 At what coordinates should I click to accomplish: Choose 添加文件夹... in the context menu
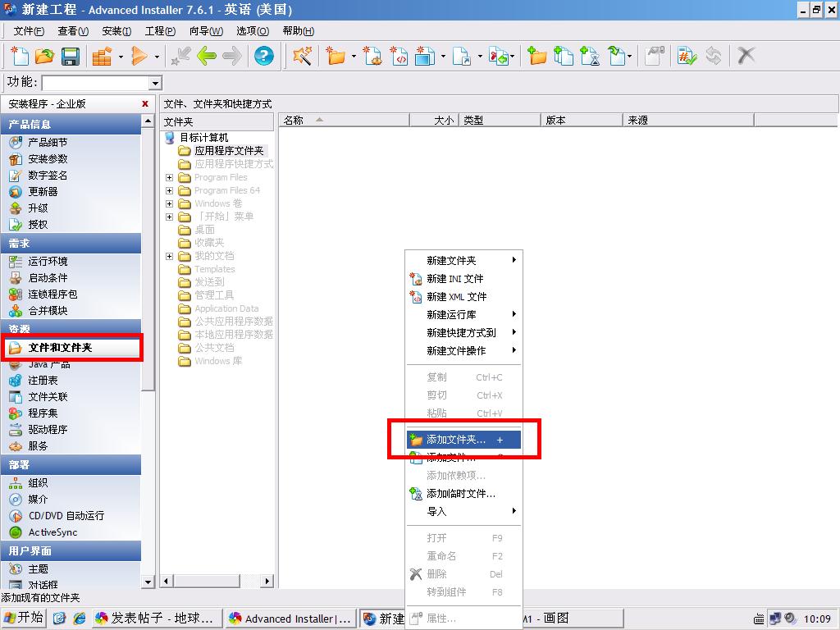point(463,440)
